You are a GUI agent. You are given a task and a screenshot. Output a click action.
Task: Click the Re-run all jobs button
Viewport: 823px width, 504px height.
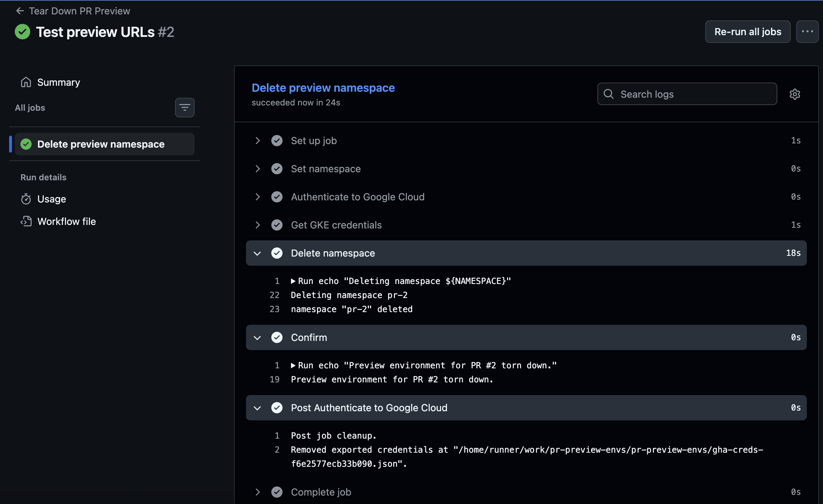coord(748,32)
